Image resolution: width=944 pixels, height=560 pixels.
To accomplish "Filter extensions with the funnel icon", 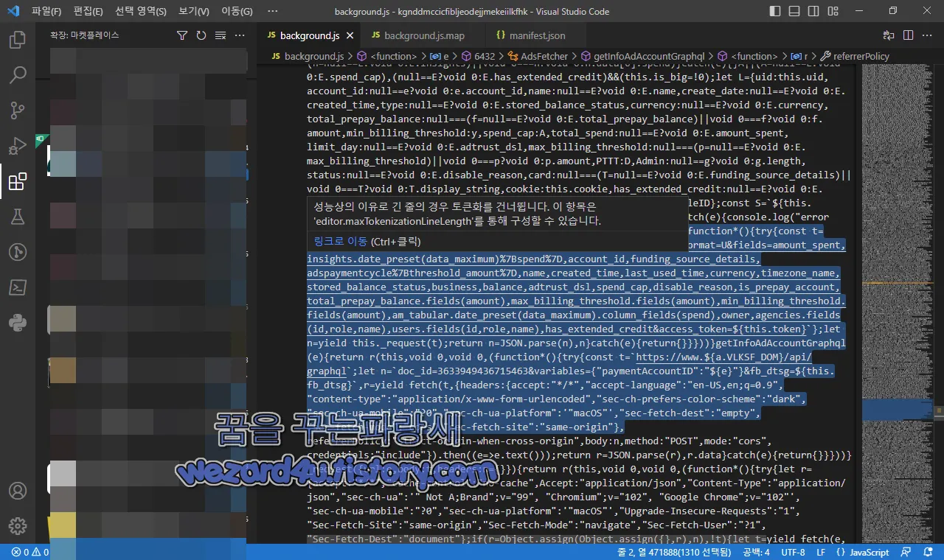I will [182, 35].
